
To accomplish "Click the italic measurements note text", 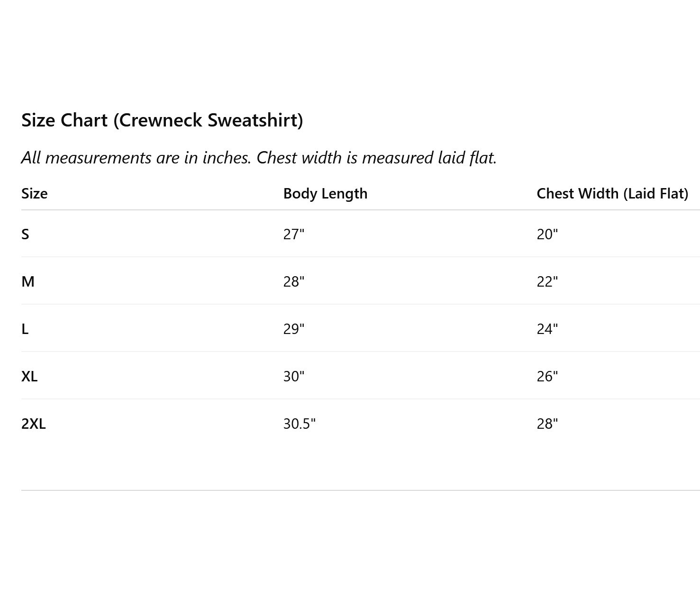I will tap(259, 157).
